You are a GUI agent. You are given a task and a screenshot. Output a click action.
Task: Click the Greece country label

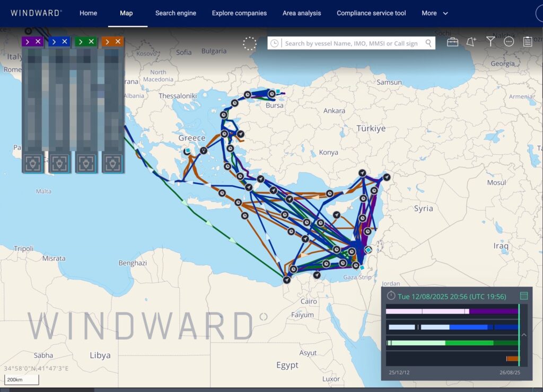coord(192,138)
